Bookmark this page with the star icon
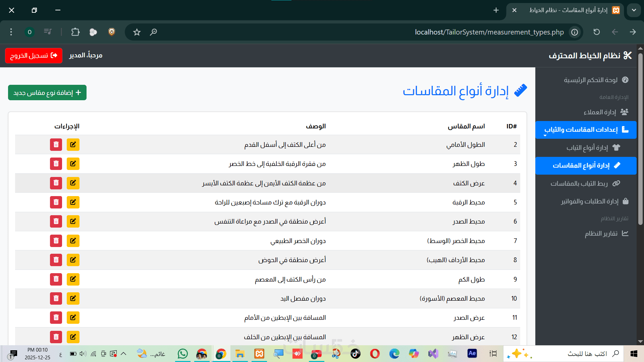This screenshot has height=362, width=644. click(x=137, y=32)
